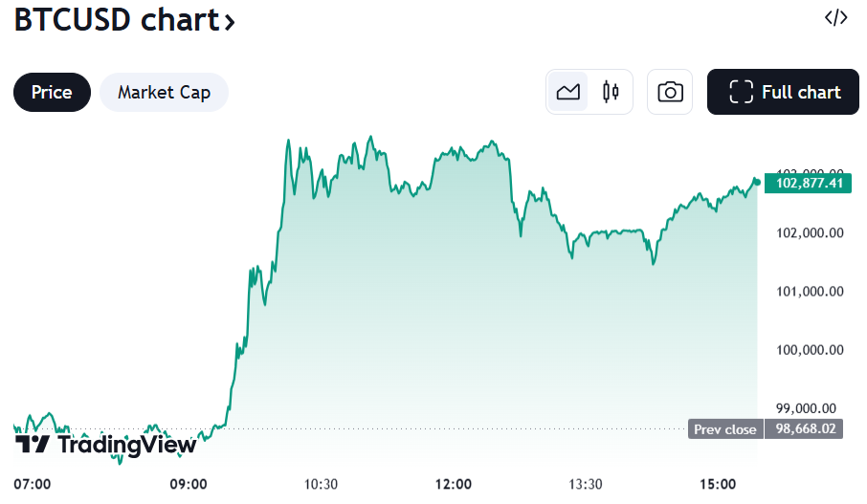Screen dimensions: 867x504
Task: Click the current price label 102,877.41
Action: tap(809, 183)
